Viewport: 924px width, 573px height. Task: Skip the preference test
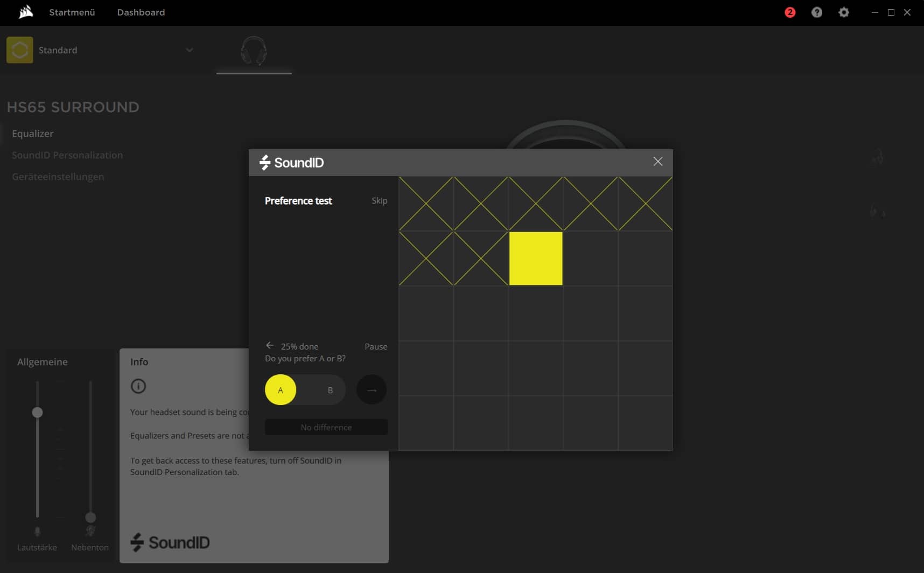379,200
